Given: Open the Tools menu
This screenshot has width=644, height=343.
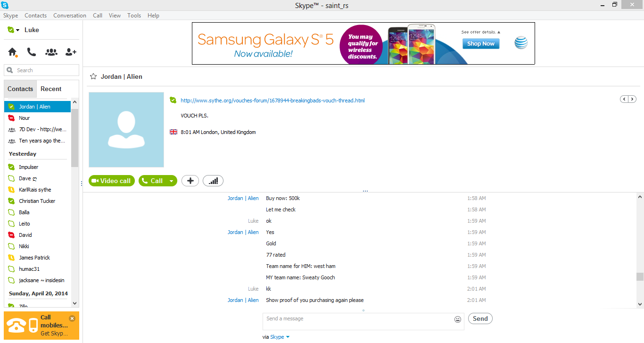Looking at the screenshot, I should click(134, 16).
